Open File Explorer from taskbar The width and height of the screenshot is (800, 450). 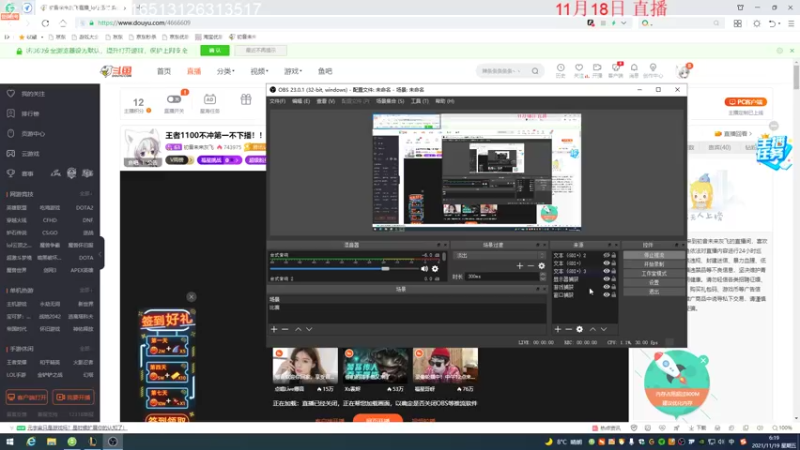pos(52,442)
